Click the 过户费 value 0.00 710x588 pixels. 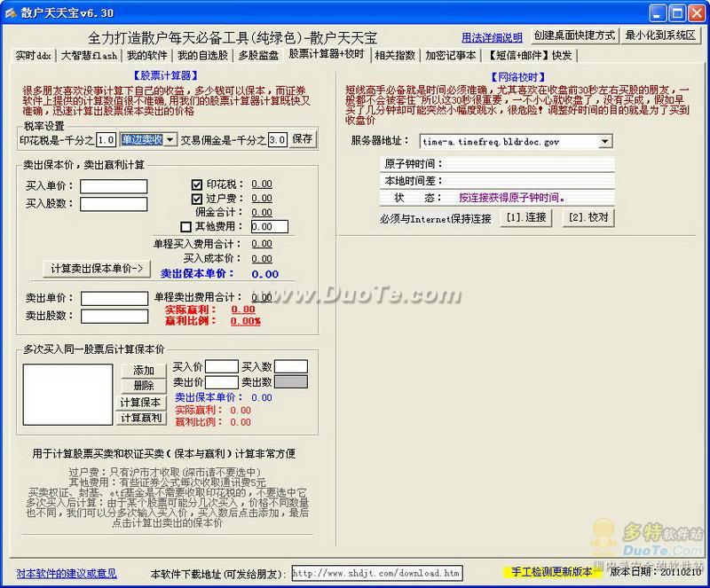pyautogui.click(x=262, y=199)
